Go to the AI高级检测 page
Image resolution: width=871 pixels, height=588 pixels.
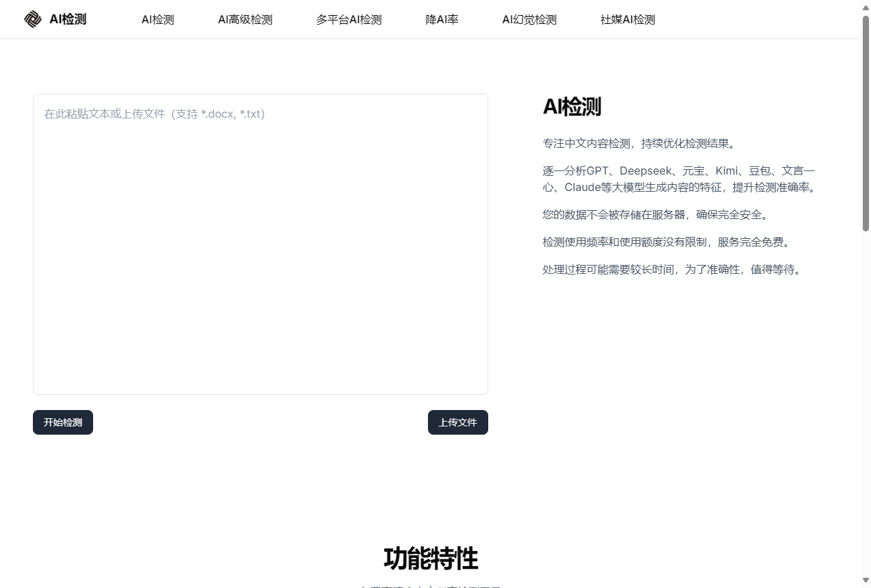pos(245,20)
